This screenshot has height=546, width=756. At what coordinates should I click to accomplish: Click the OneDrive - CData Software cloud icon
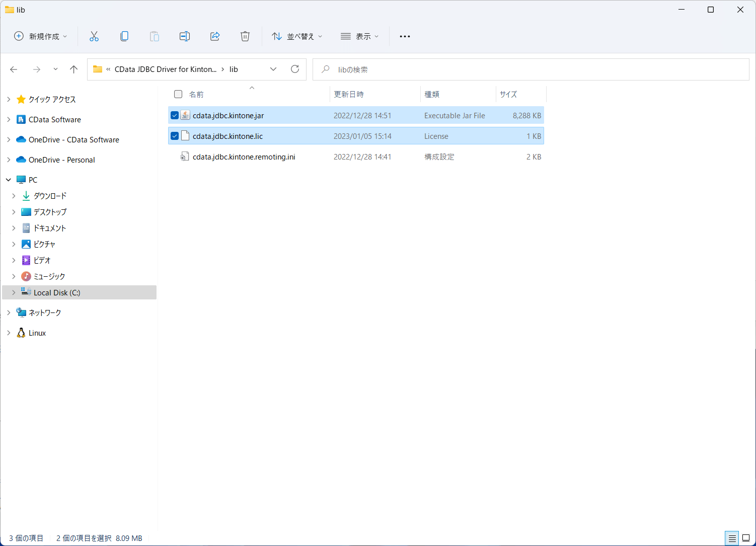[x=21, y=139]
